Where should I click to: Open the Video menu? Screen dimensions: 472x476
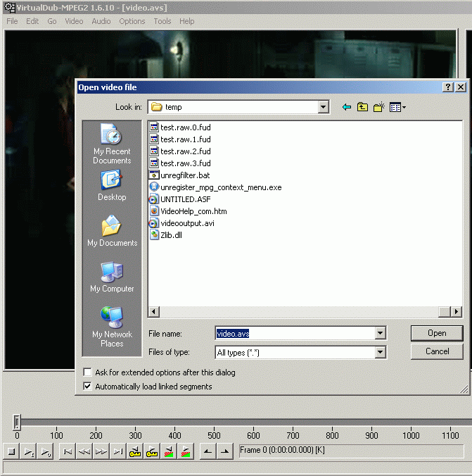[74, 21]
